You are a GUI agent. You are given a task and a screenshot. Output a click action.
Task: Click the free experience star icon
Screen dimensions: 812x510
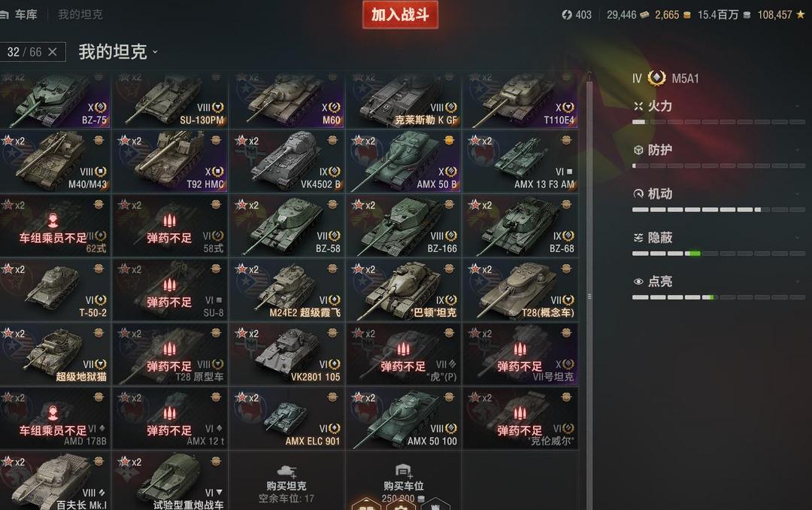point(801,14)
